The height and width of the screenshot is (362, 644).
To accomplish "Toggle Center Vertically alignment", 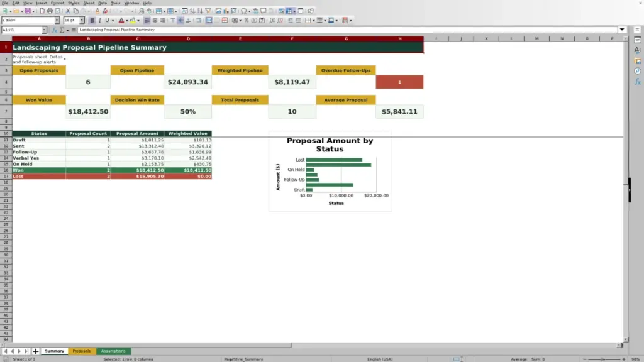I will pos(180,20).
